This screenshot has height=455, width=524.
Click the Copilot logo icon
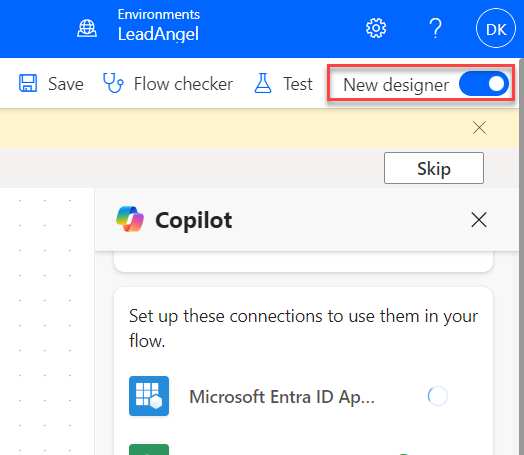(x=130, y=219)
